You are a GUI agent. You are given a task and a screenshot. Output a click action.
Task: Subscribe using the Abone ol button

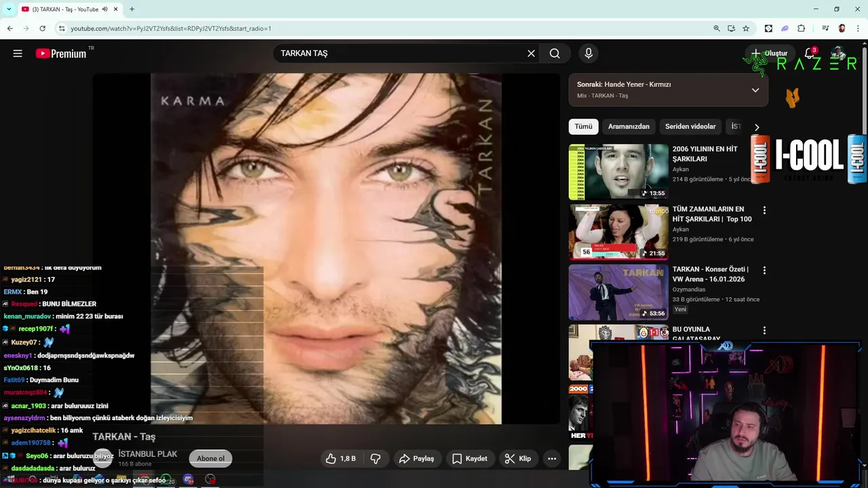pos(210,458)
